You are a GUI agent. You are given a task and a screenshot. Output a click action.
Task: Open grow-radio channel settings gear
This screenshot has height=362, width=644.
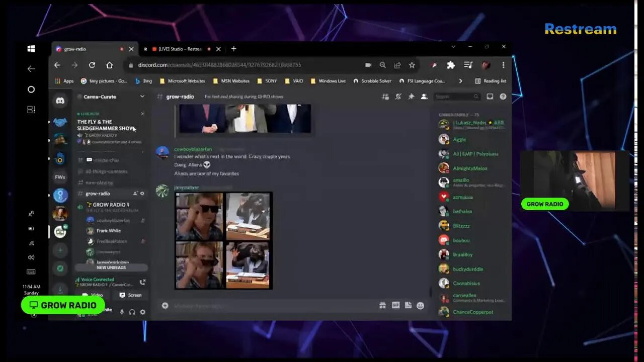[x=142, y=194]
